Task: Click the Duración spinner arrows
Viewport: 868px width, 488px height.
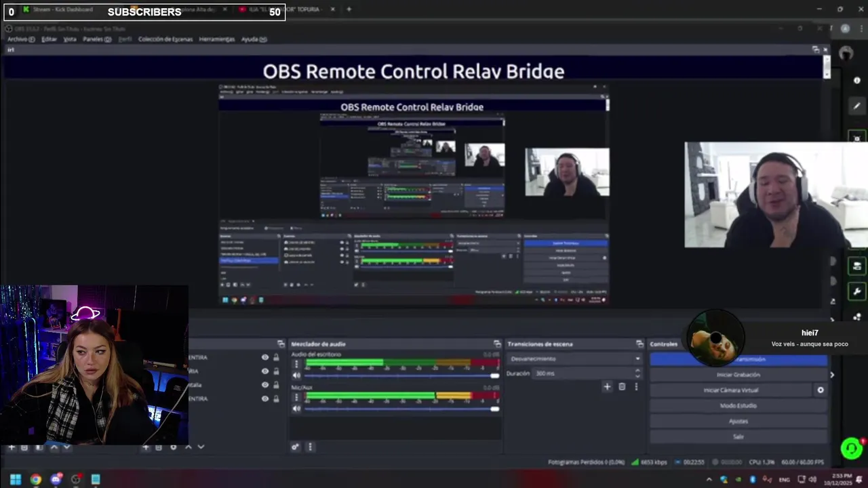Action: (637, 373)
